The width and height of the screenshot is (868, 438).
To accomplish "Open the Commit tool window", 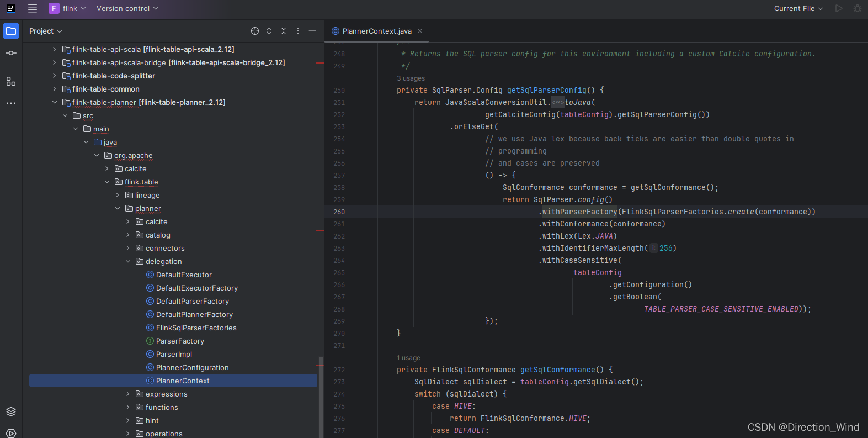I will [x=11, y=53].
